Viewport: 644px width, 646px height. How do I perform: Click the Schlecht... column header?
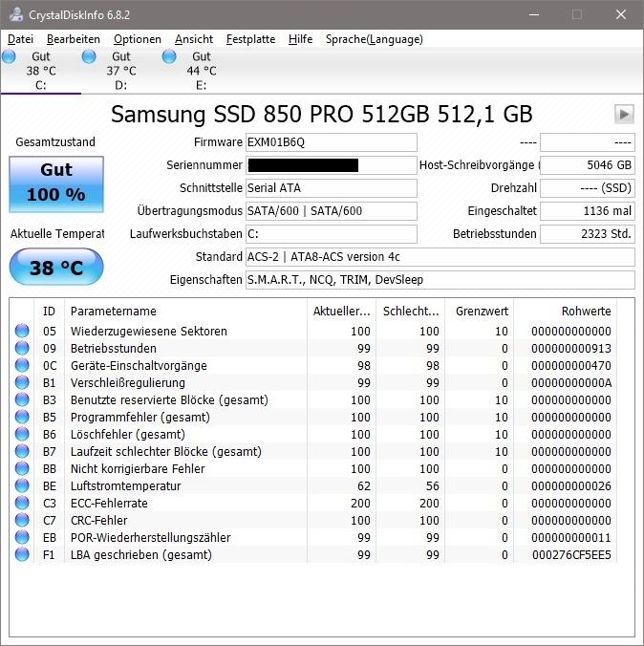click(x=410, y=311)
